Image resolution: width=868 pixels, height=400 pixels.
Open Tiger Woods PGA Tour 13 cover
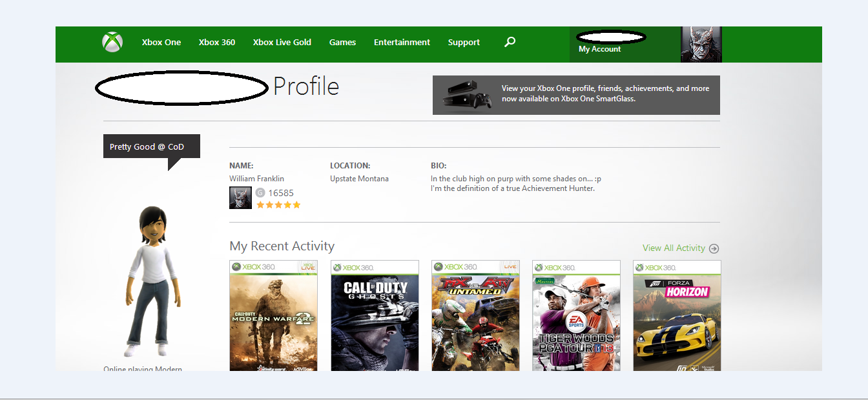click(x=576, y=315)
